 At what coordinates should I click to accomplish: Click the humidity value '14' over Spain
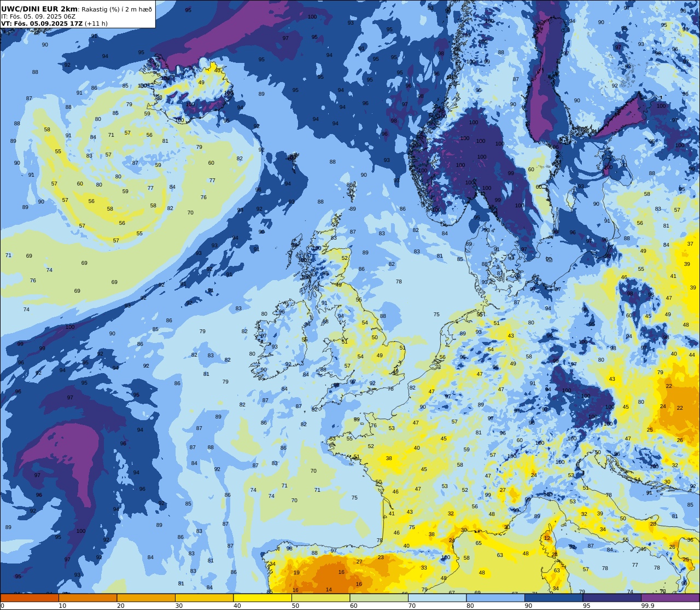[329, 589]
